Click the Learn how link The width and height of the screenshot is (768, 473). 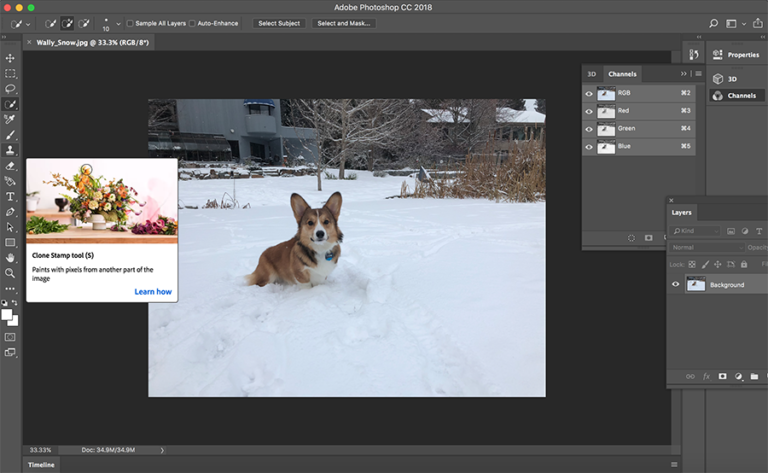pos(153,291)
